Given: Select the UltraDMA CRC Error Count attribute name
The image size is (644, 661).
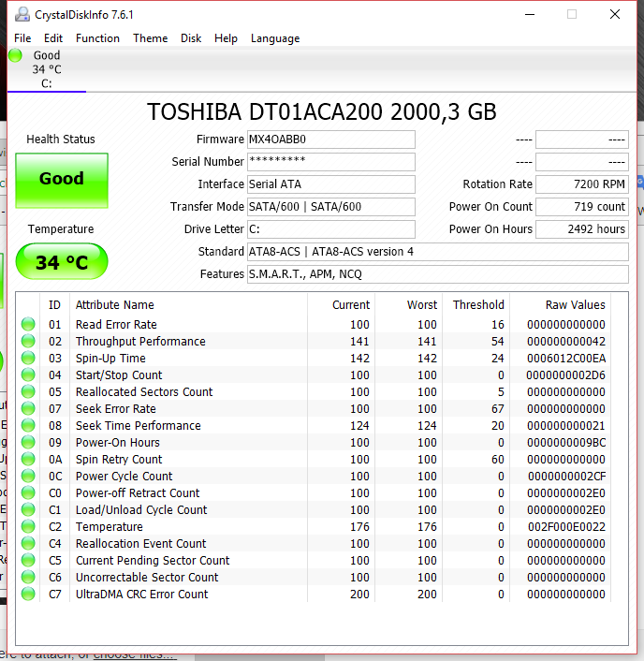Looking at the screenshot, I should [142, 595].
